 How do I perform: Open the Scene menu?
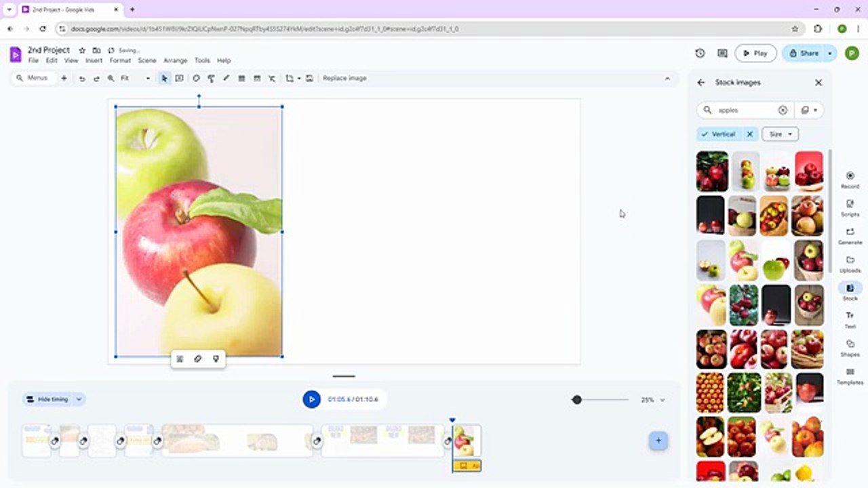pyautogui.click(x=147, y=60)
